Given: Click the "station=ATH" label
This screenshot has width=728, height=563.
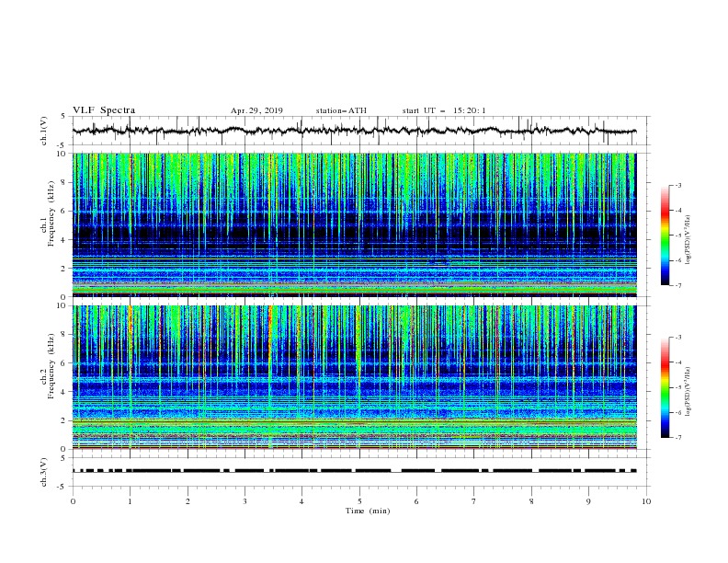Looking at the screenshot, I should [x=341, y=110].
